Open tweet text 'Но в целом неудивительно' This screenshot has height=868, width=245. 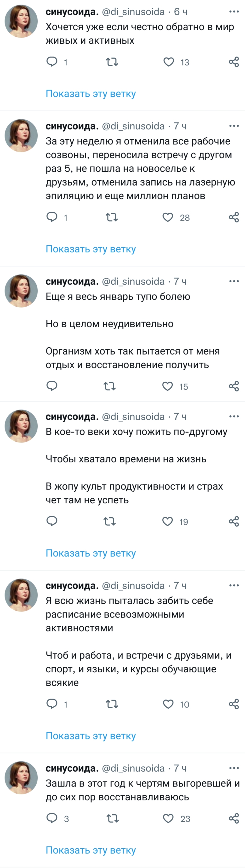click(x=110, y=324)
